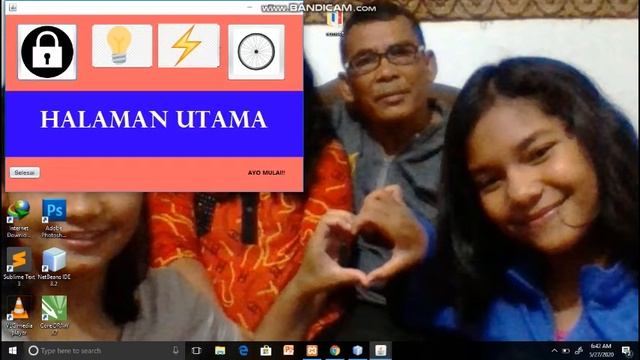Viewport: 640px width, 360px height.
Task: Open Microsoft Store from taskbar
Action: click(x=266, y=351)
